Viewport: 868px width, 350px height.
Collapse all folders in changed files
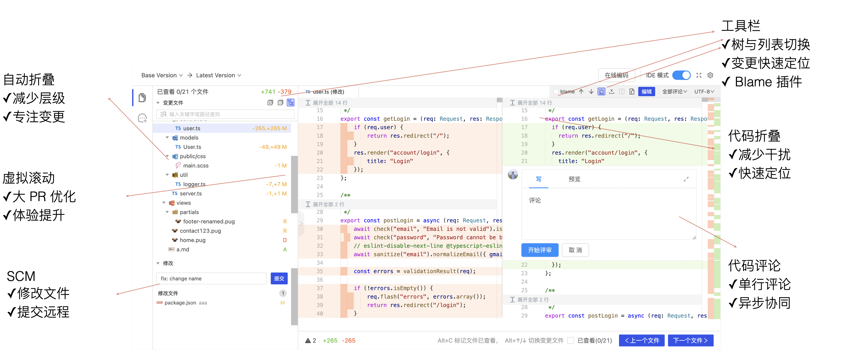pos(280,102)
